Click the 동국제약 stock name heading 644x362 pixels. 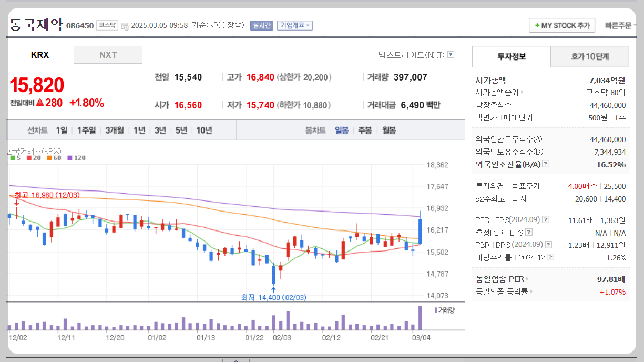click(36, 24)
